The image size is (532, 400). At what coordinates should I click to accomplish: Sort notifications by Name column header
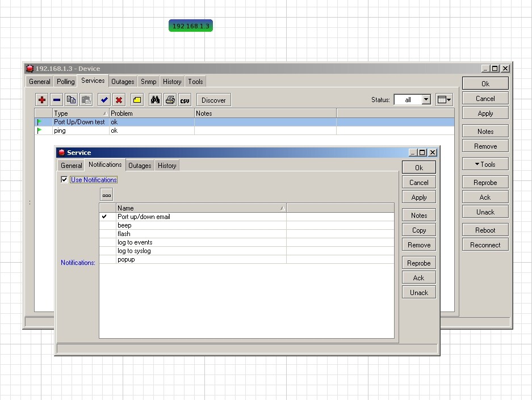(201, 208)
